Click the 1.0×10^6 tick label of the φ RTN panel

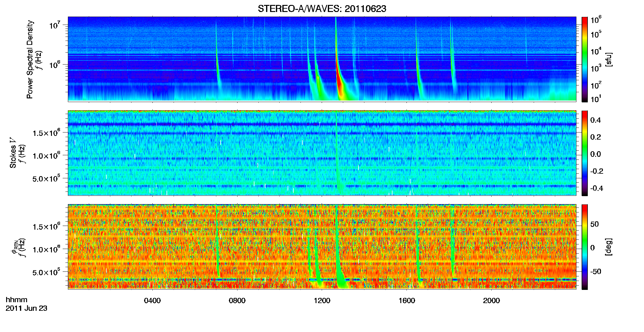click(x=46, y=249)
